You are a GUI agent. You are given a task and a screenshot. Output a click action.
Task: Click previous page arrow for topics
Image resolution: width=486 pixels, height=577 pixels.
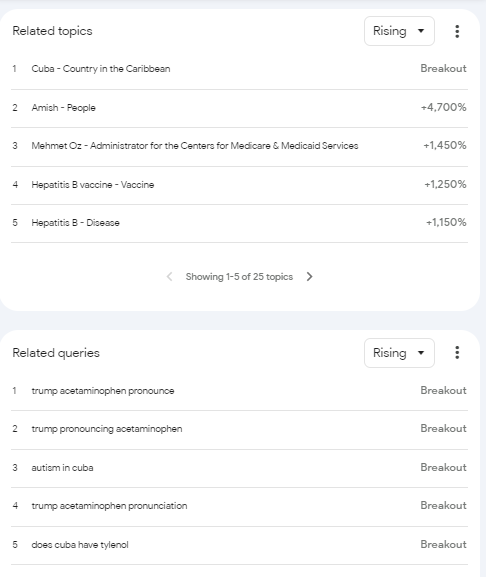coord(169,276)
